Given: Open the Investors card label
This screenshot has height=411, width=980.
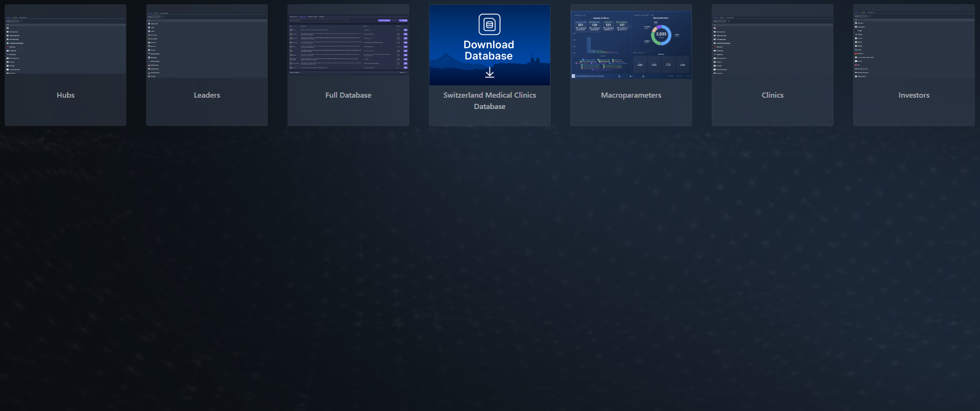Looking at the screenshot, I should [x=914, y=95].
